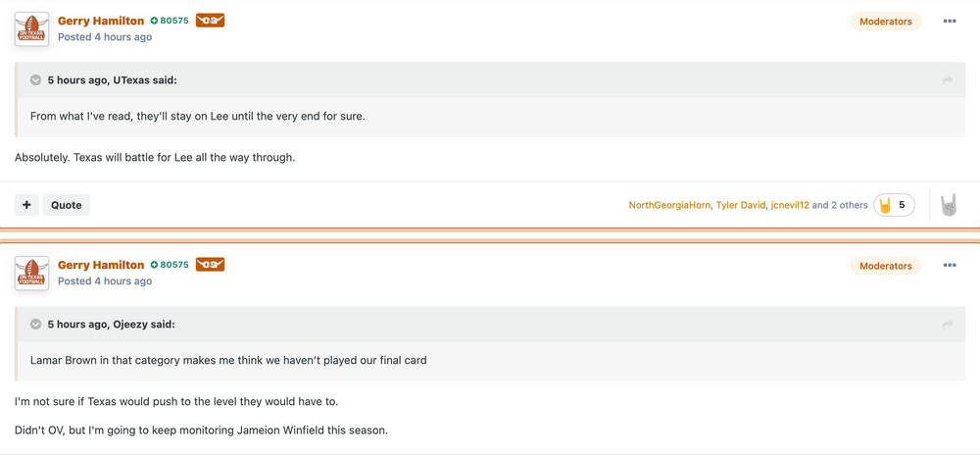Click the longhorn badge in second post header
Image resolution: width=980 pixels, height=456 pixels.
tap(210, 265)
